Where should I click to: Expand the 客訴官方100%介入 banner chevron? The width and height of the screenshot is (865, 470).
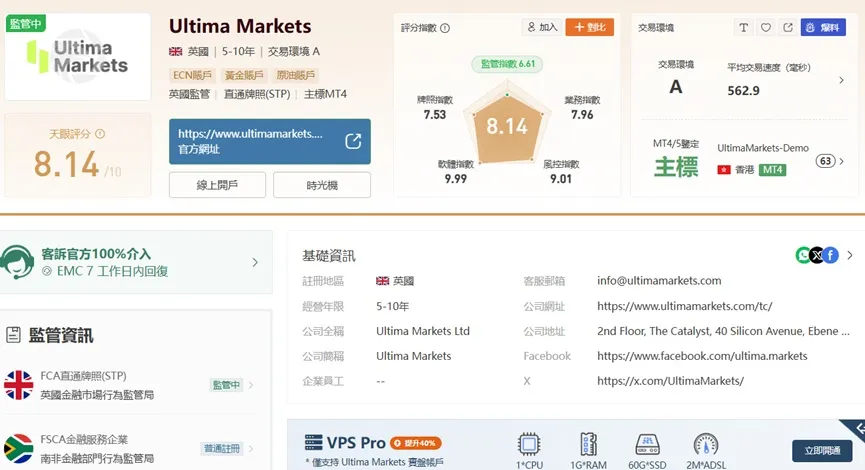tap(255, 262)
